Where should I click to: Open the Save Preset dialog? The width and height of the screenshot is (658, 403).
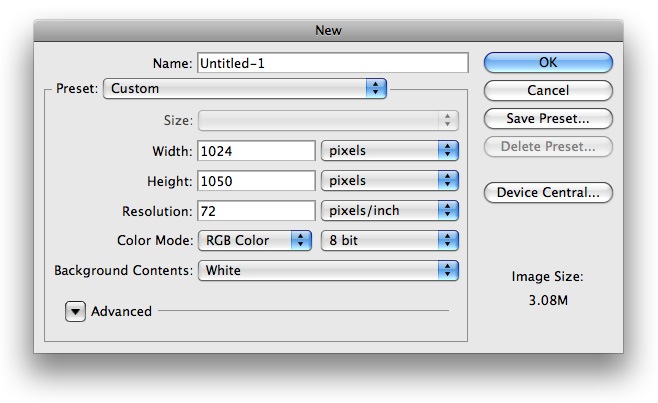click(548, 118)
